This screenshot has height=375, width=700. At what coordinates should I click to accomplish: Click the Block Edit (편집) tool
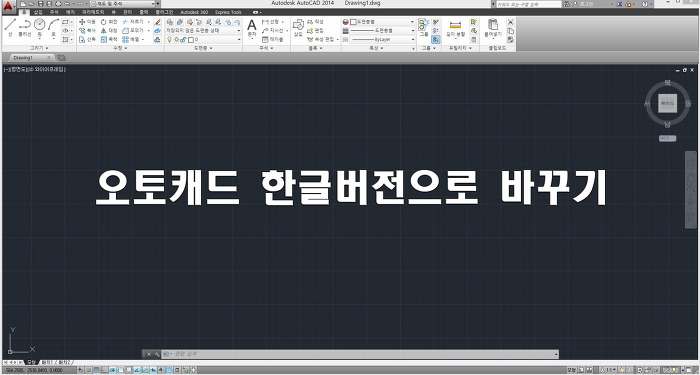316,30
